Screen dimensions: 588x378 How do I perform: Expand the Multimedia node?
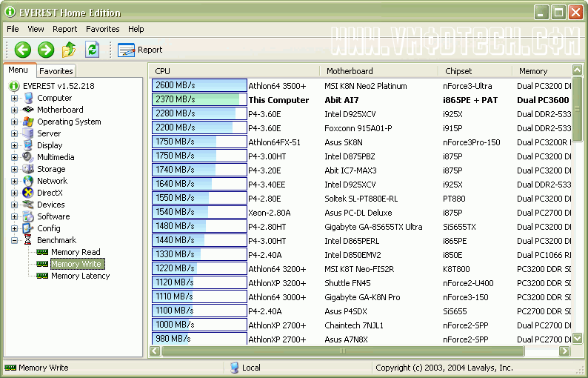(14, 157)
